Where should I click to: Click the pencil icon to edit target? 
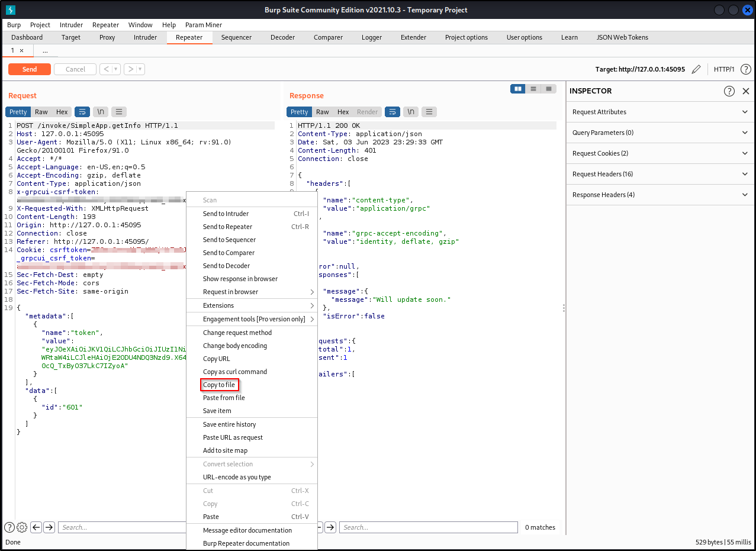tap(696, 69)
